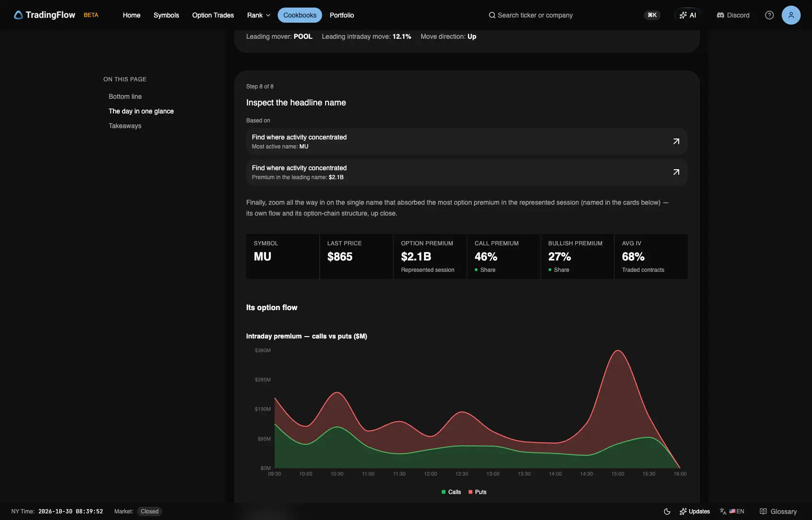812x520 pixels.
Task: Jump to the Takeaways section
Action: (125, 126)
